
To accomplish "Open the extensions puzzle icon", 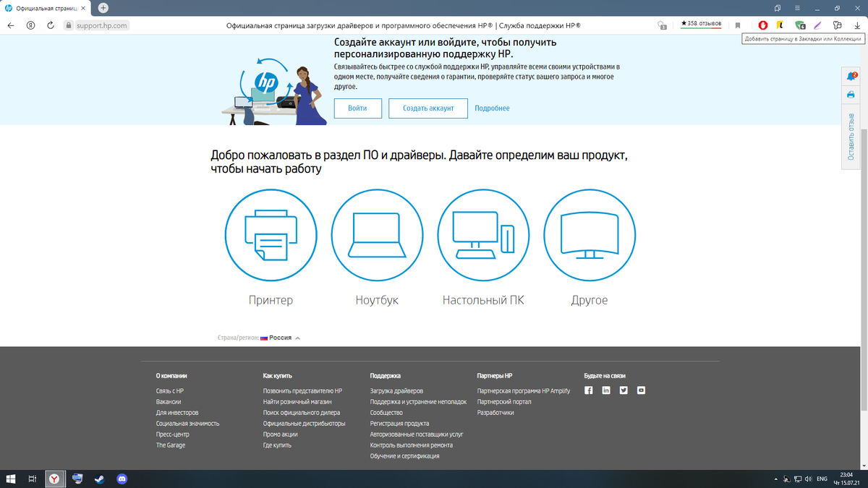I will (x=838, y=25).
